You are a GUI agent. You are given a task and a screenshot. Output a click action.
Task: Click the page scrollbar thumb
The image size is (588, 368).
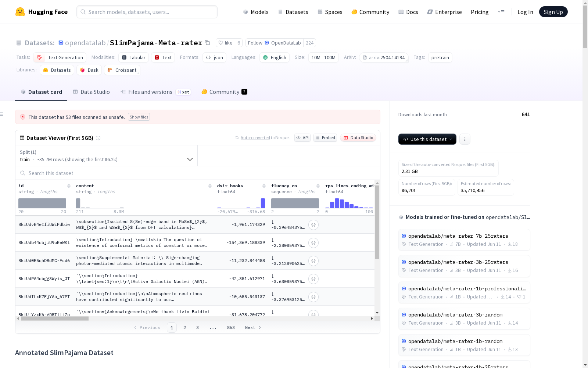pyautogui.click(x=585, y=26)
